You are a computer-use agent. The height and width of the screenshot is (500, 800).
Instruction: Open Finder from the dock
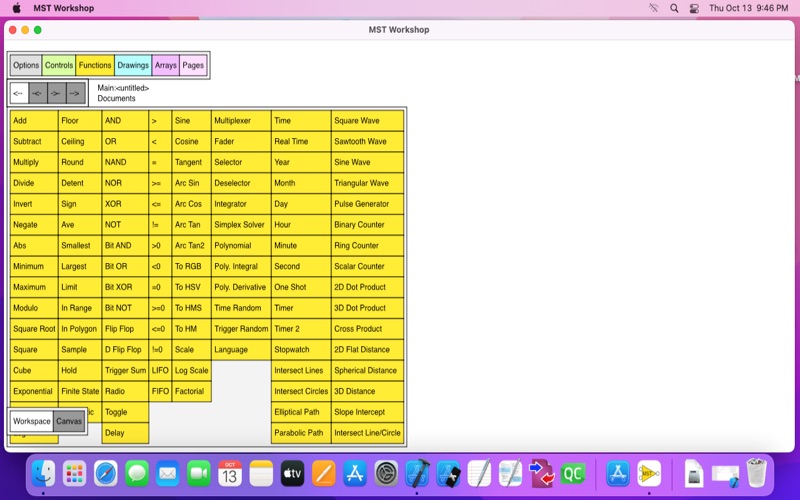[42, 472]
